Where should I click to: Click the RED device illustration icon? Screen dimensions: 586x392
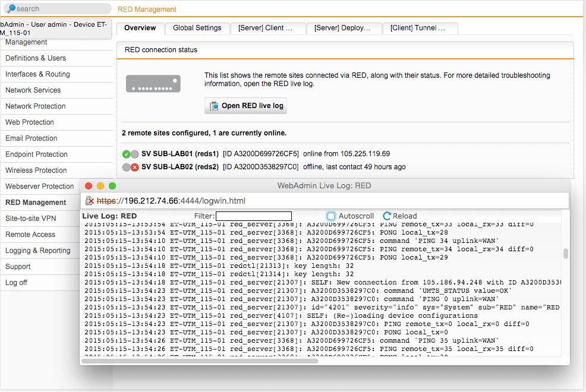tap(153, 84)
